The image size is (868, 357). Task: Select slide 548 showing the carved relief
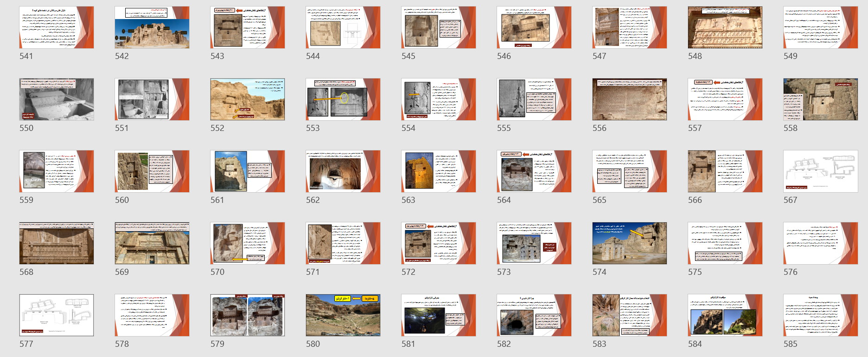(x=725, y=27)
